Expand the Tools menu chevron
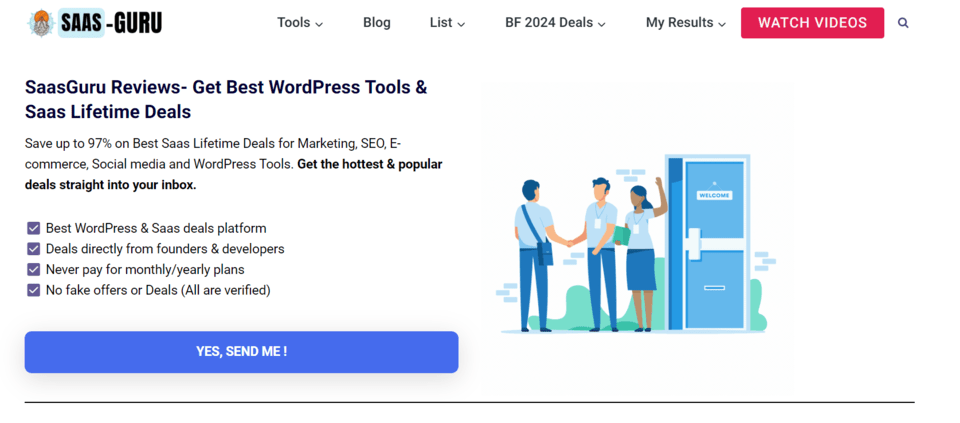Image resolution: width=960 pixels, height=423 pixels. point(319,24)
